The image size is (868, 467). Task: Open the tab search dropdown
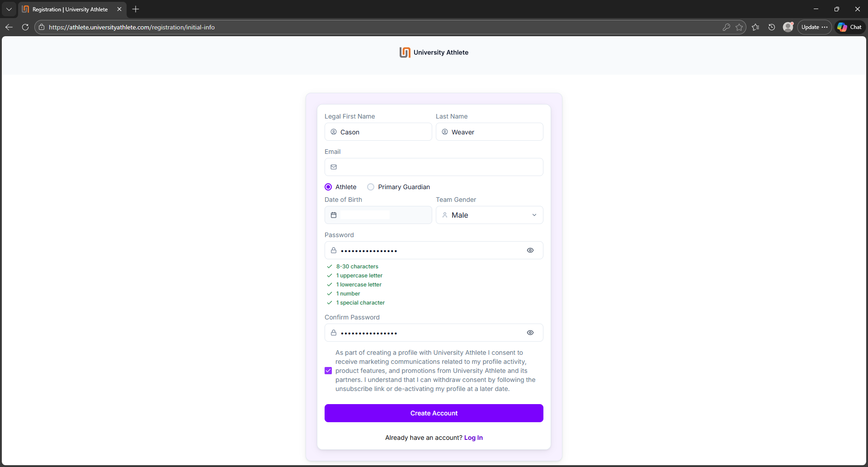coord(9,9)
